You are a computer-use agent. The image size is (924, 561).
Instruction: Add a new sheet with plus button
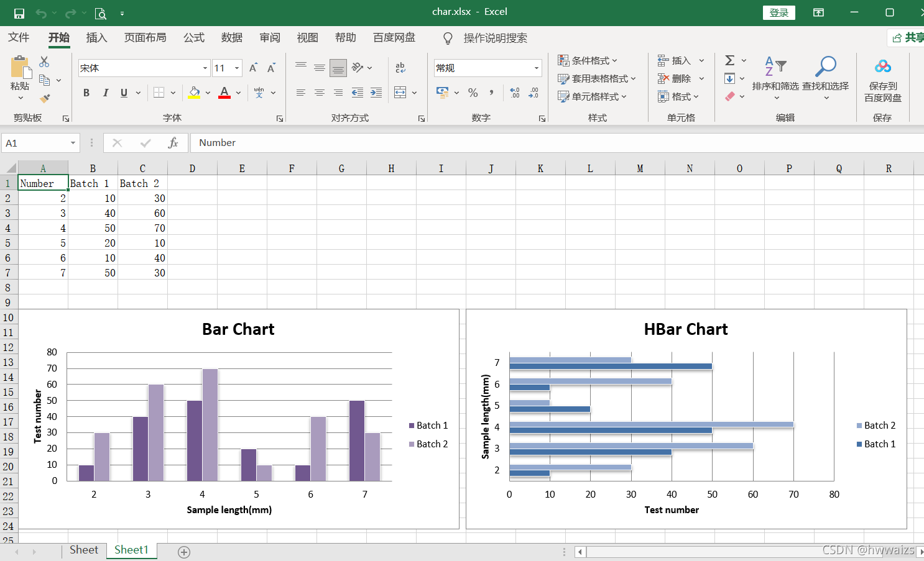(x=184, y=552)
